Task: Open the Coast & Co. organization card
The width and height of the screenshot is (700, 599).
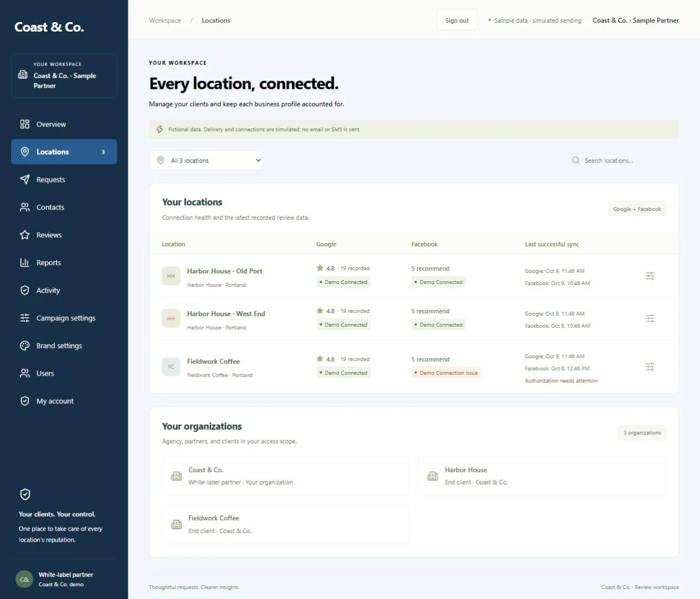Action: [286, 476]
